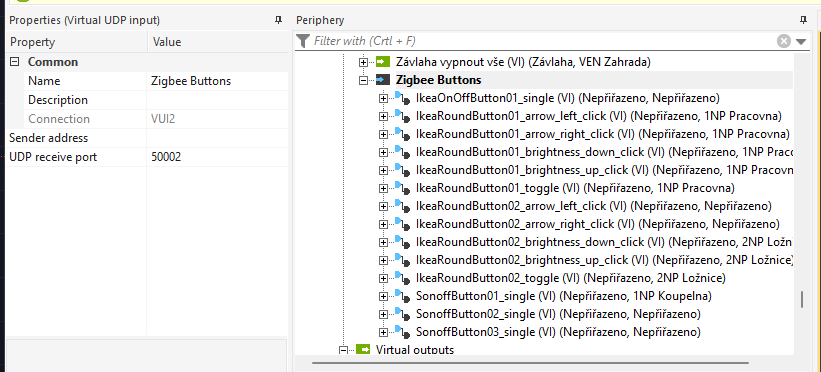Expand the IkeaRoundButton01_arrow_right_click node

(383, 134)
